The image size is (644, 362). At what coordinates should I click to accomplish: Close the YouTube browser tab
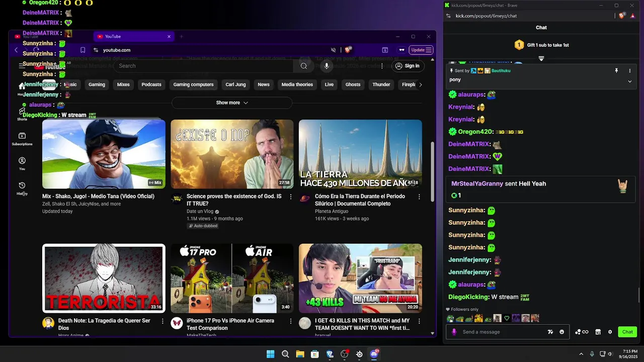tap(169, 36)
